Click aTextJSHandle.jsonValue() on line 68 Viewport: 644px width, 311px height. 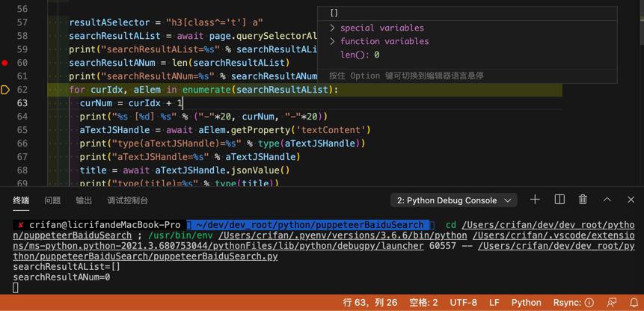222,170
